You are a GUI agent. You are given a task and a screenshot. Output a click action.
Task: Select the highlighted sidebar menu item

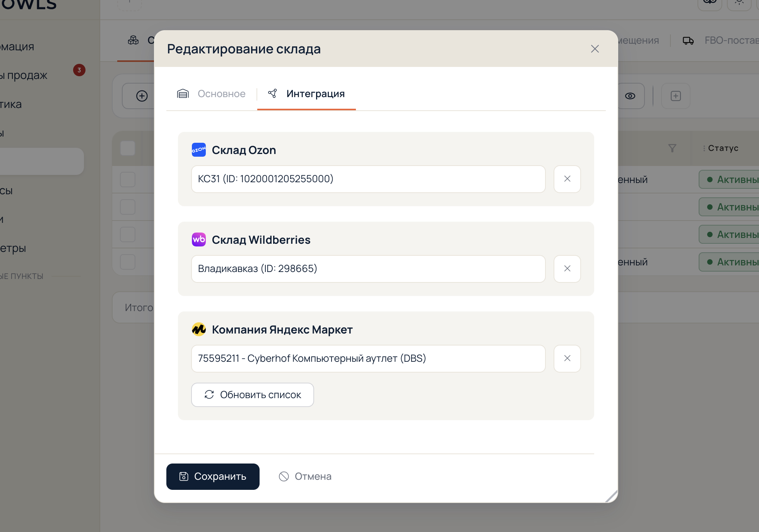point(42,161)
